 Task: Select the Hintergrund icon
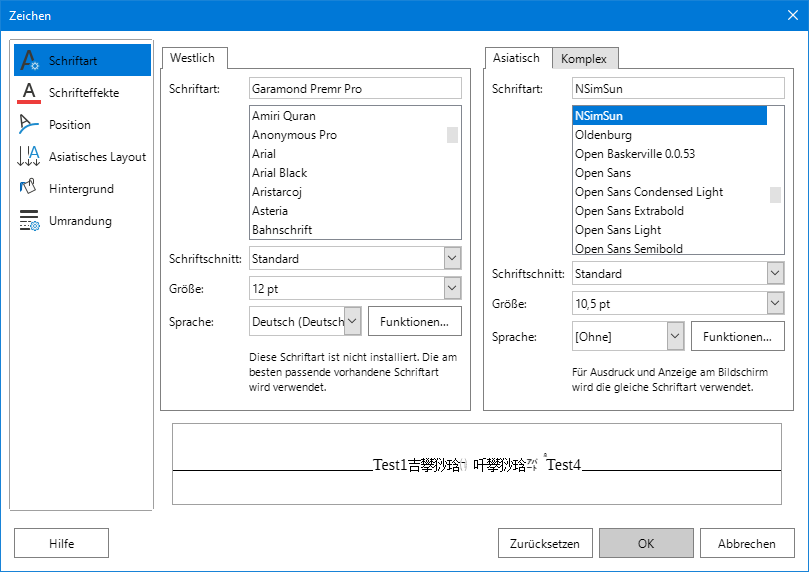pyautogui.click(x=29, y=189)
